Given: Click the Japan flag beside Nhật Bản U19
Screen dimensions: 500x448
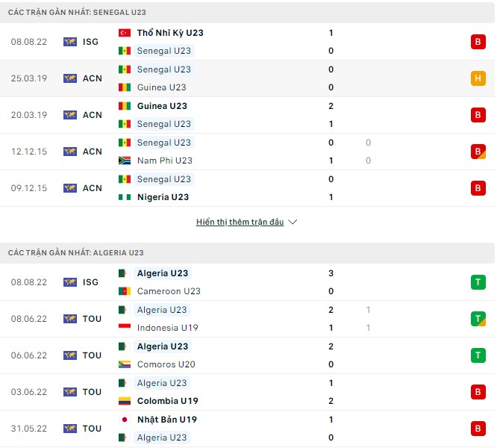Looking at the screenshot, I should point(125,420).
